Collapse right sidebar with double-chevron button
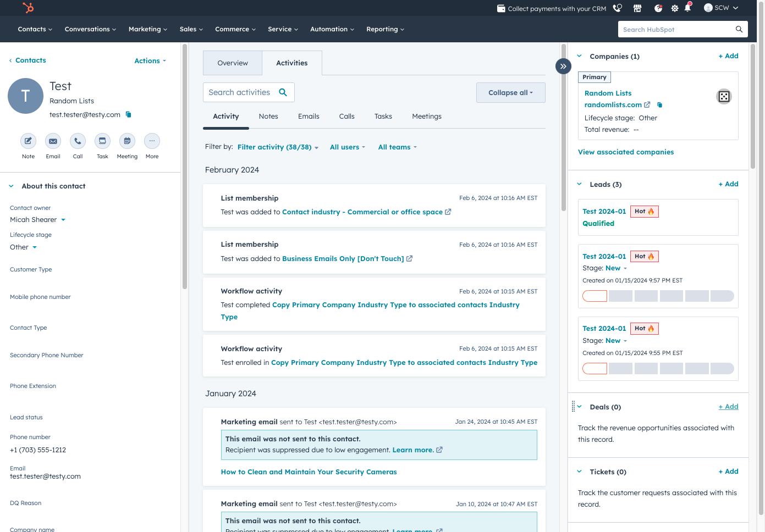Viewport: 765px width, 532px height. tap(563, 66)
